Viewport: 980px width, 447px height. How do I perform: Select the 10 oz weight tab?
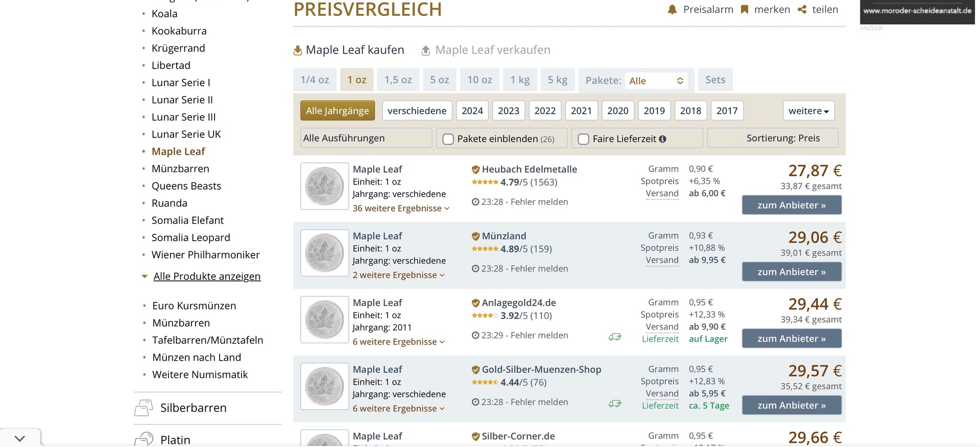(x=480, y=80)
